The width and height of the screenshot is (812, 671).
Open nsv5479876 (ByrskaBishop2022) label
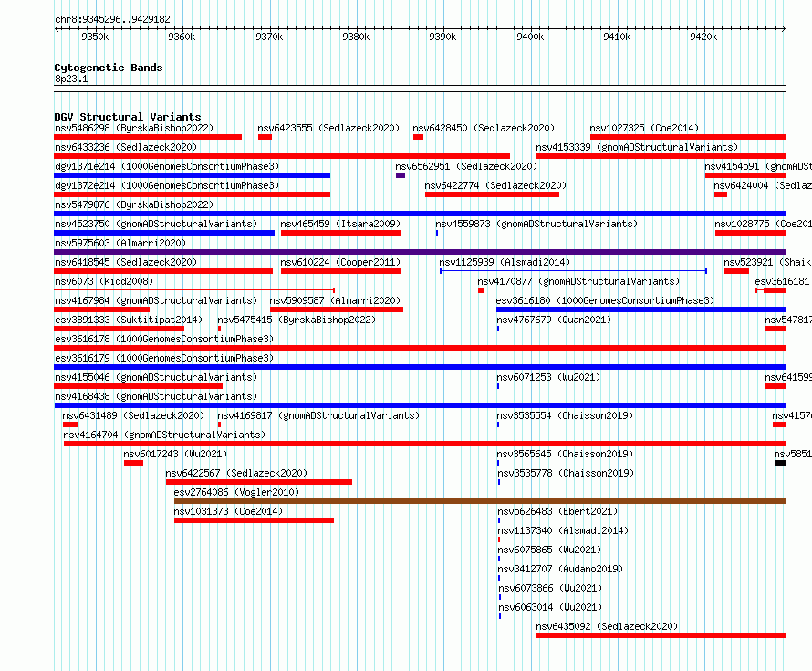pyautogui.click(x=134, y=204)
